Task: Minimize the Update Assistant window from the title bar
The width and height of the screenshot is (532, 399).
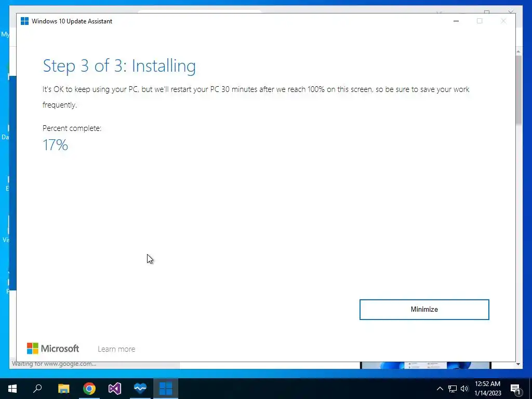Action: 456,21
